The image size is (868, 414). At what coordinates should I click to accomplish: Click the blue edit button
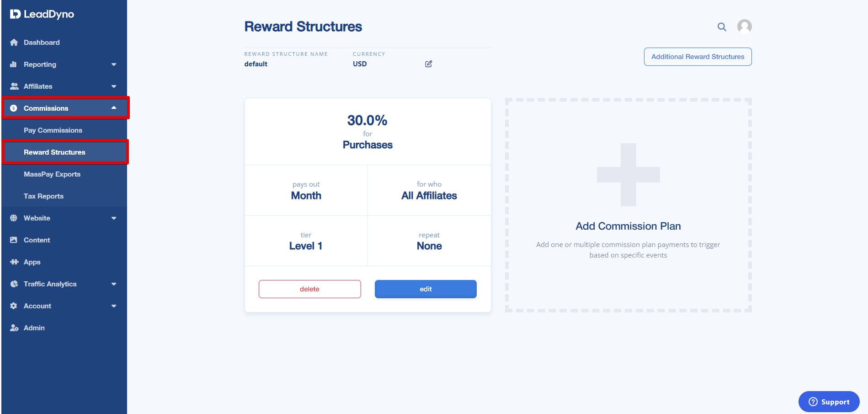(x=426, y=289)
